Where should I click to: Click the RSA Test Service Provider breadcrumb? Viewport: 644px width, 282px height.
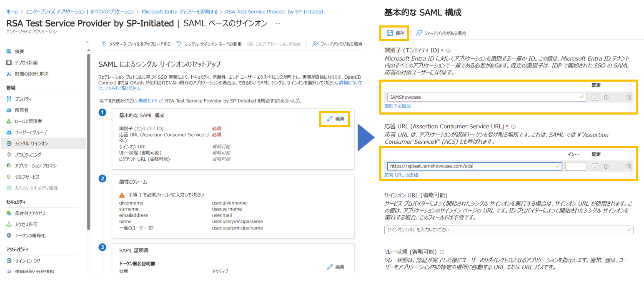[x=274, y=12]
